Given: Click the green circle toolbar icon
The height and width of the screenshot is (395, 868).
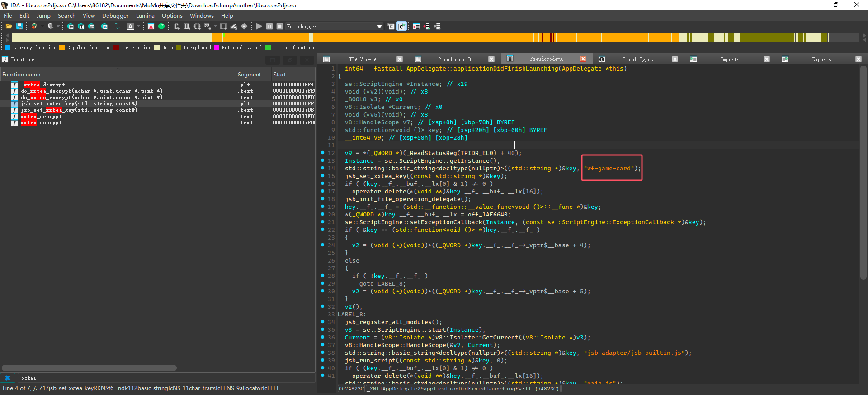Looking at the screenshot, I should (161, 26).
